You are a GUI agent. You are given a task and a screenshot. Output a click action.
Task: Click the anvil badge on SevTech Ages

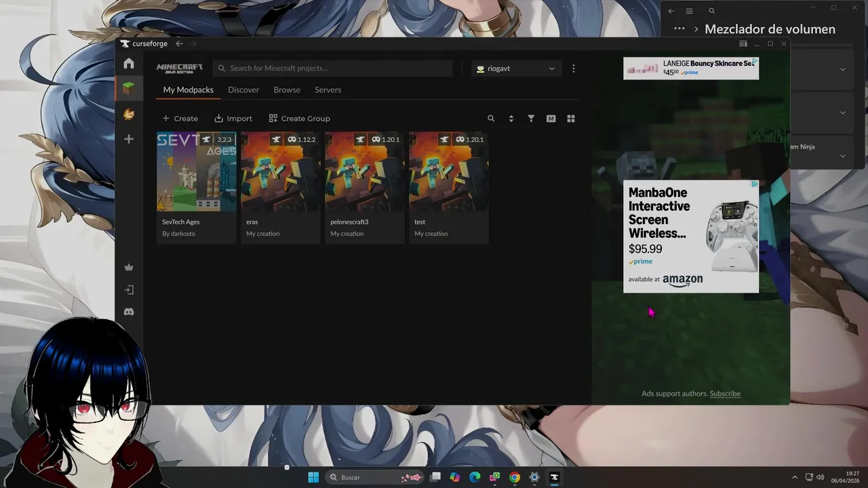pyautogui.click(x=206, y=139)
